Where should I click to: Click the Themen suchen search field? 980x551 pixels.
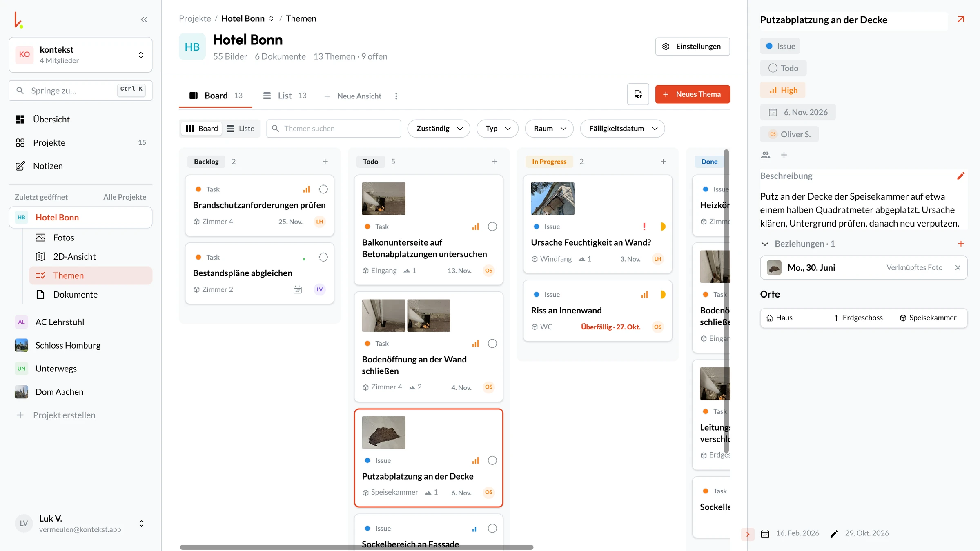[334, 129]
